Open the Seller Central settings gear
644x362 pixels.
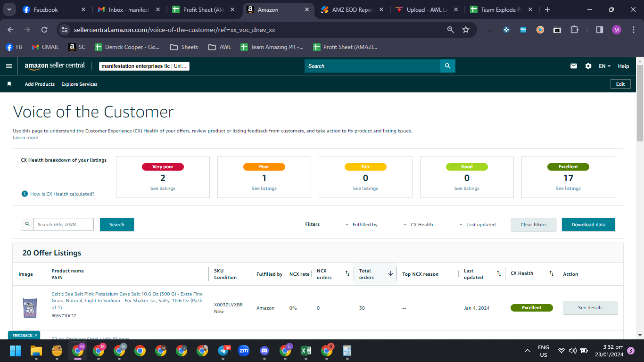coord(588,66)
